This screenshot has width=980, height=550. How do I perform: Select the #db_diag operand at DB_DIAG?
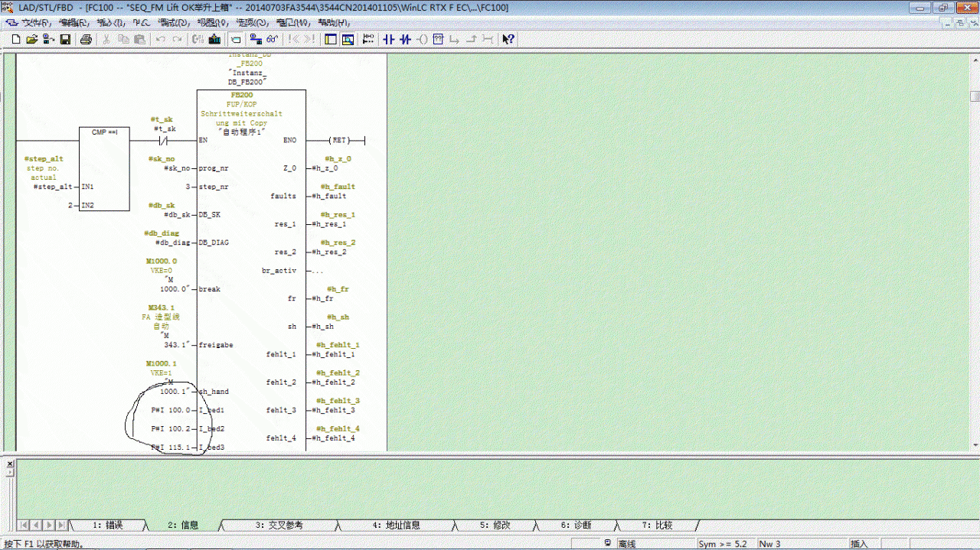172,242
